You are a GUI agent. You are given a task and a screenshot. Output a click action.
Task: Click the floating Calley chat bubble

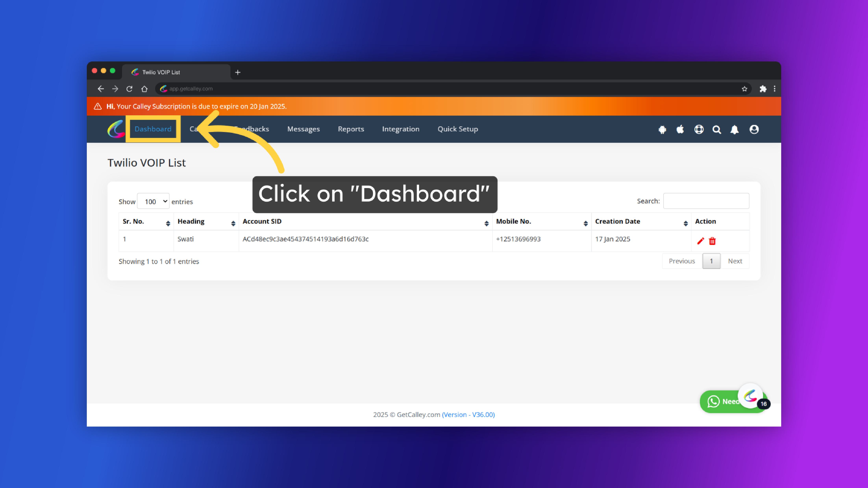click(x=750, y=396)
